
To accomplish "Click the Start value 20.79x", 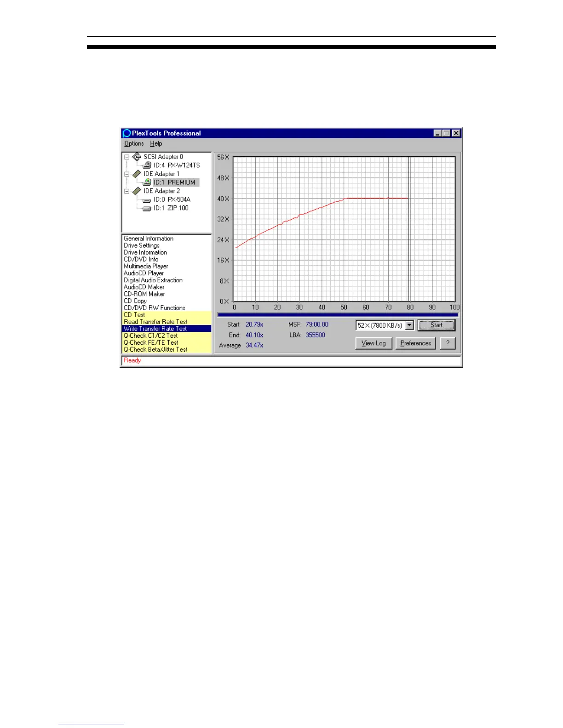I will (254, 324).
